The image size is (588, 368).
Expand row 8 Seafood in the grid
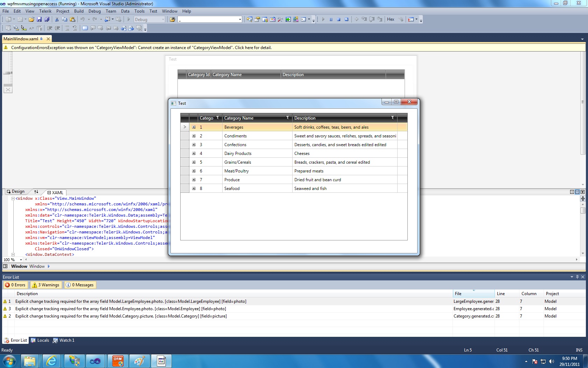pos(194,189)
